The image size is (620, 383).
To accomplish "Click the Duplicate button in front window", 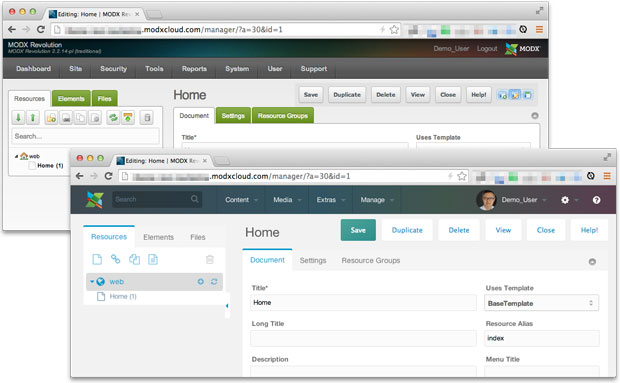I will pos(407,230).
